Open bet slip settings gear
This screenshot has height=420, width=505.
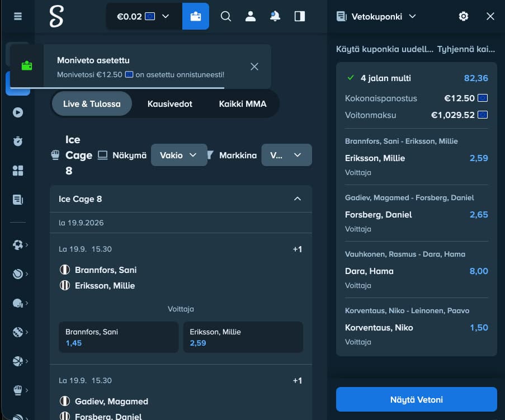463,16
